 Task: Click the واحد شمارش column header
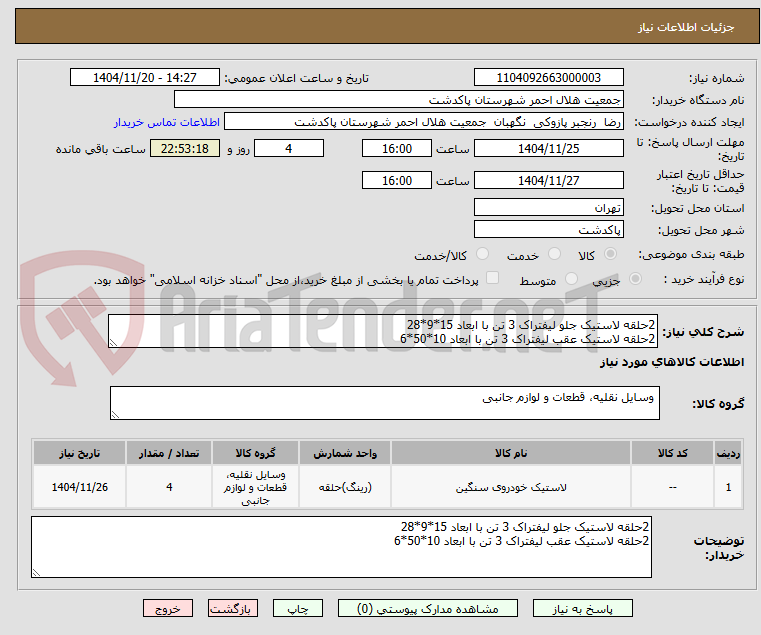pos(345,452)
